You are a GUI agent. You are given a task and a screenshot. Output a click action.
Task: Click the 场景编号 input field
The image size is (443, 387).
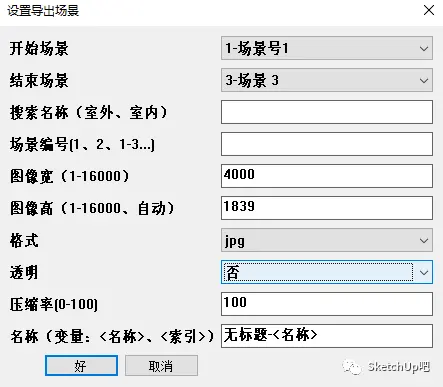click(x=327, y=144)
